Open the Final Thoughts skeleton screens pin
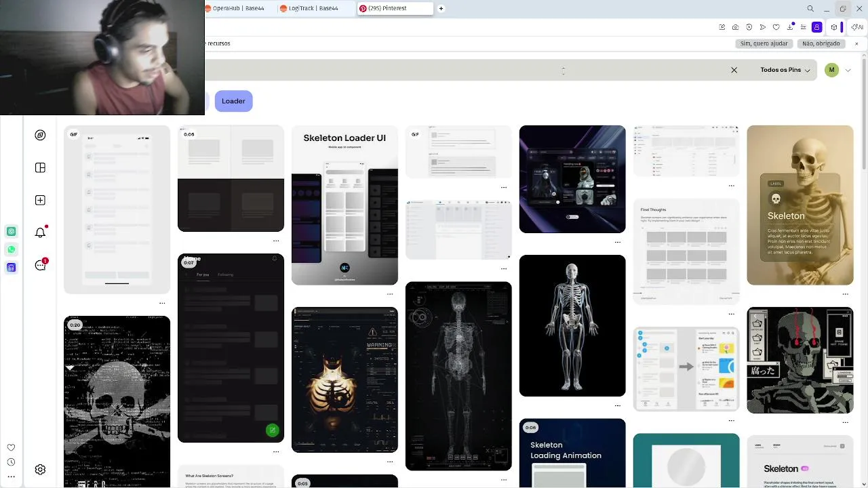Screen dimensions: 868x488 [686, 251]
